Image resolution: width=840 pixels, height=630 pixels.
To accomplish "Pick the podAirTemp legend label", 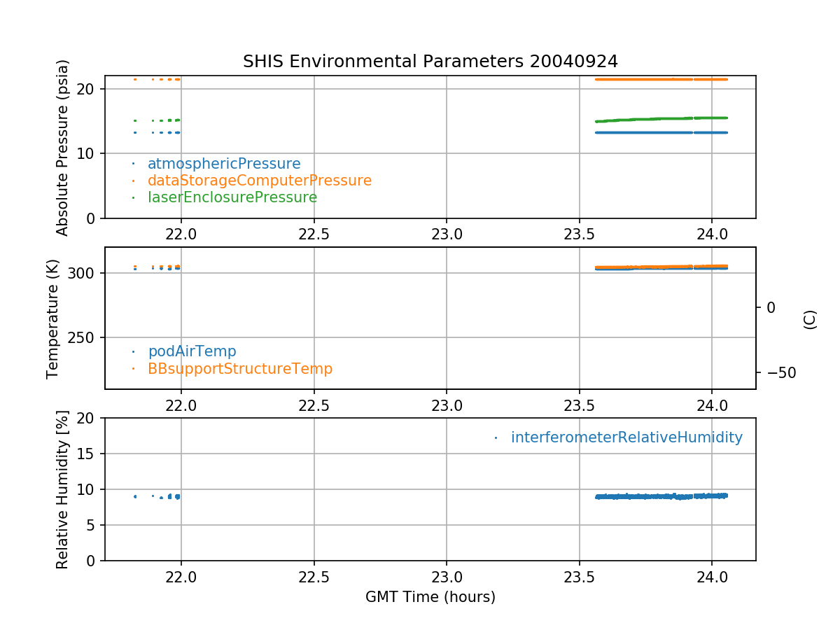I will tap(192, 351).
